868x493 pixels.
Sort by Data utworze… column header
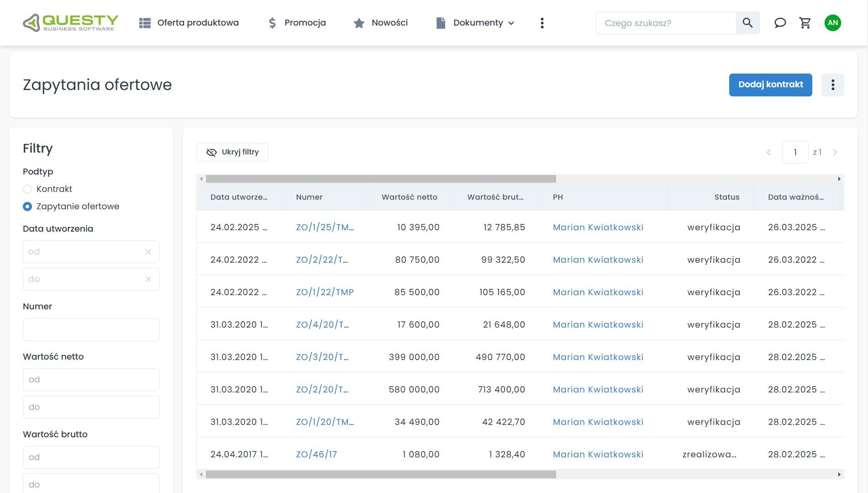pos(239,197)
